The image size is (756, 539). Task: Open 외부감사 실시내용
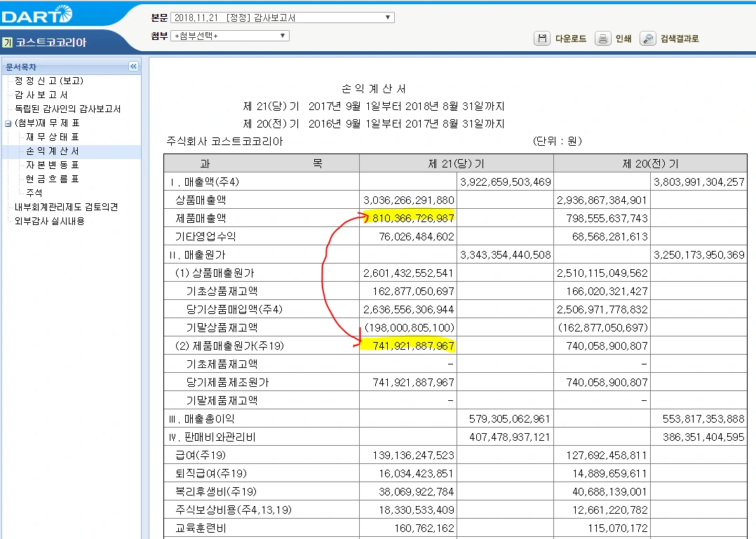click(x=50, y=221)
